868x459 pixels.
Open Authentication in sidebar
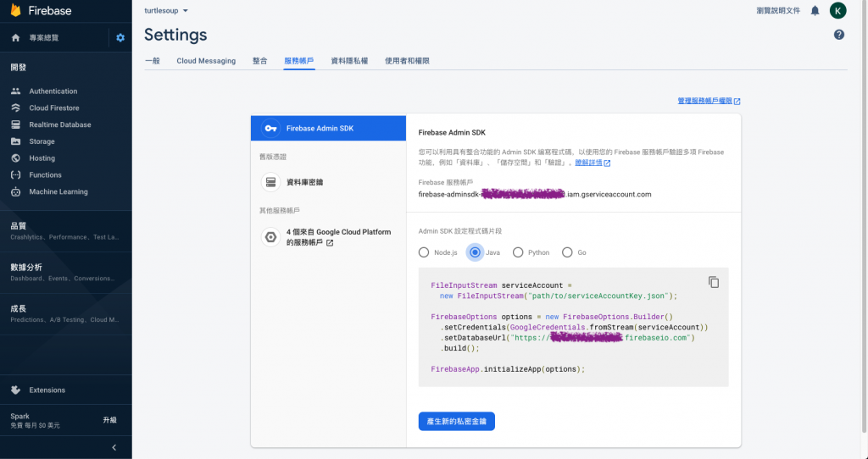(53, 91)
